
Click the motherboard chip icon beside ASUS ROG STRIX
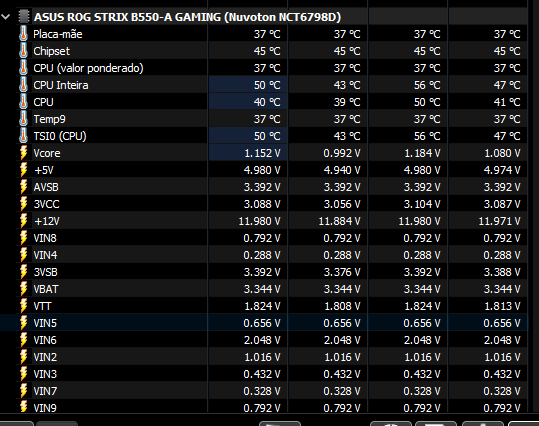click(24, 17)
